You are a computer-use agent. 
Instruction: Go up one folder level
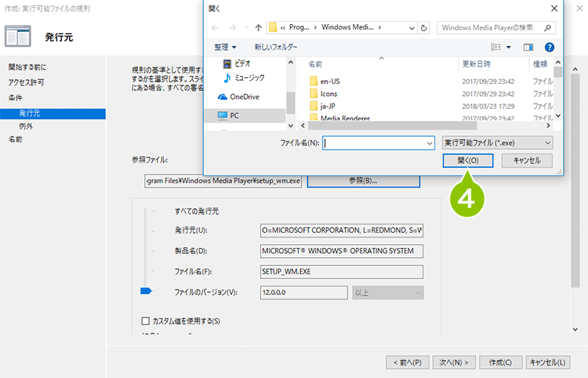pos(258,28)
